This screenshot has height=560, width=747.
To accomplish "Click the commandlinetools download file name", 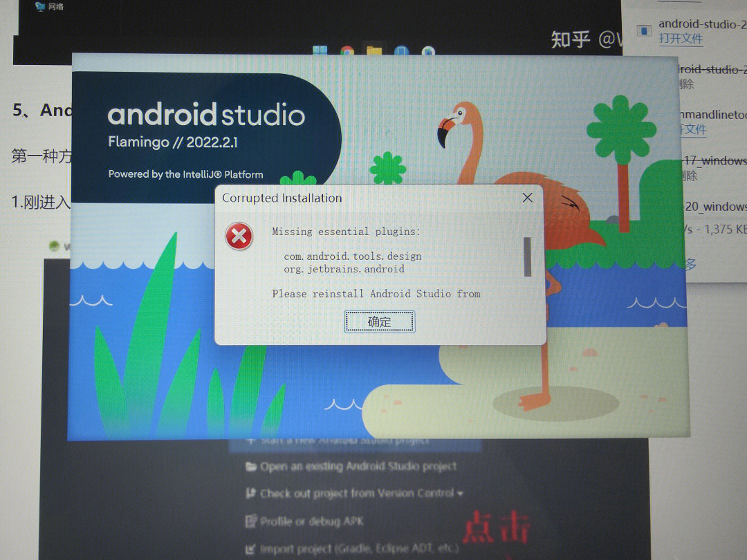I will click(712, 115).
